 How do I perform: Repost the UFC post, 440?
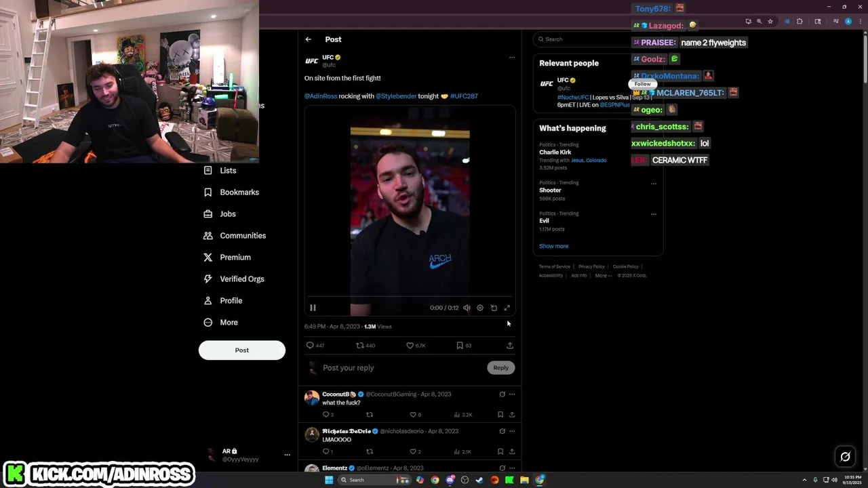coord(366,346)
